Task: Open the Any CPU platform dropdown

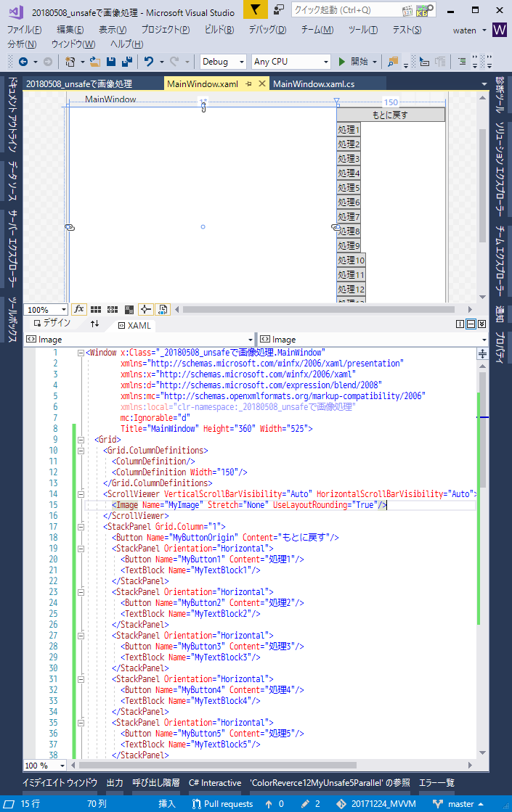Action: coord(290,62)
